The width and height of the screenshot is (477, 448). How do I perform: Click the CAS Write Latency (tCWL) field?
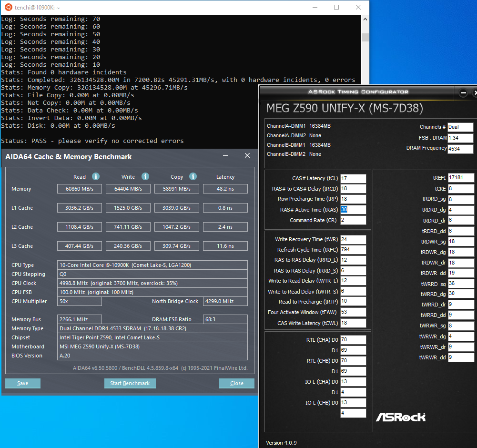(353, 323)
